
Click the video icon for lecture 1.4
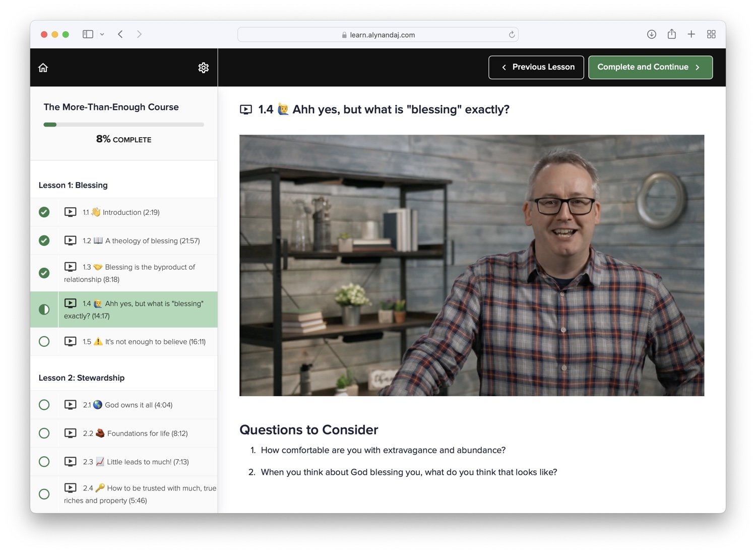[x=71, y=303]
